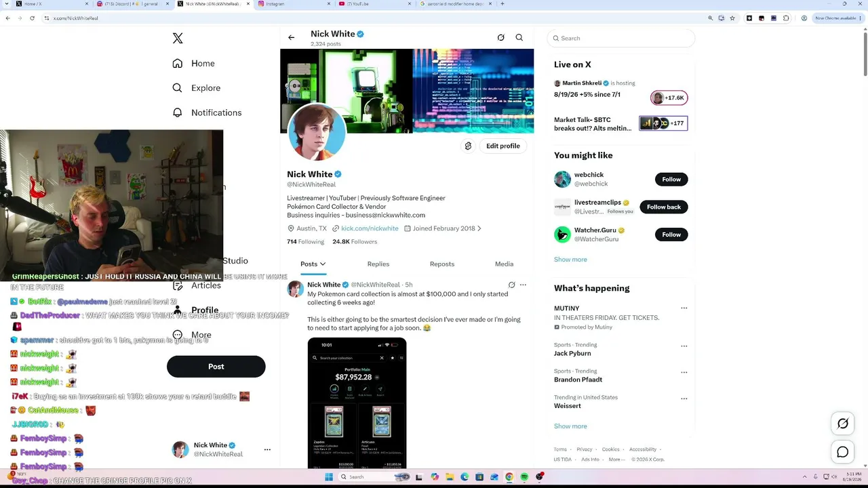Open the kick.com/nickwhite link

(370, 228)
